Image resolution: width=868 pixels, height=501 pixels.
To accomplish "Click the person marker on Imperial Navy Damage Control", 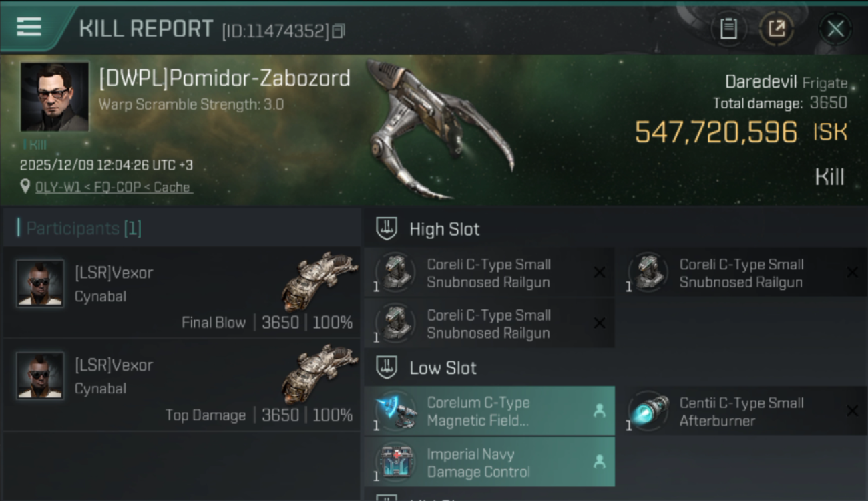I will 600,462.
